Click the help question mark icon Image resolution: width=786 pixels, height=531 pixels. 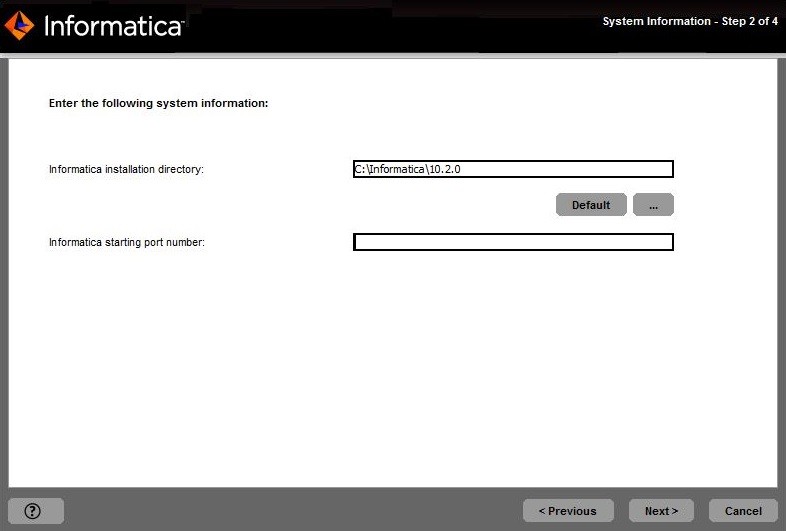[33, 511]
